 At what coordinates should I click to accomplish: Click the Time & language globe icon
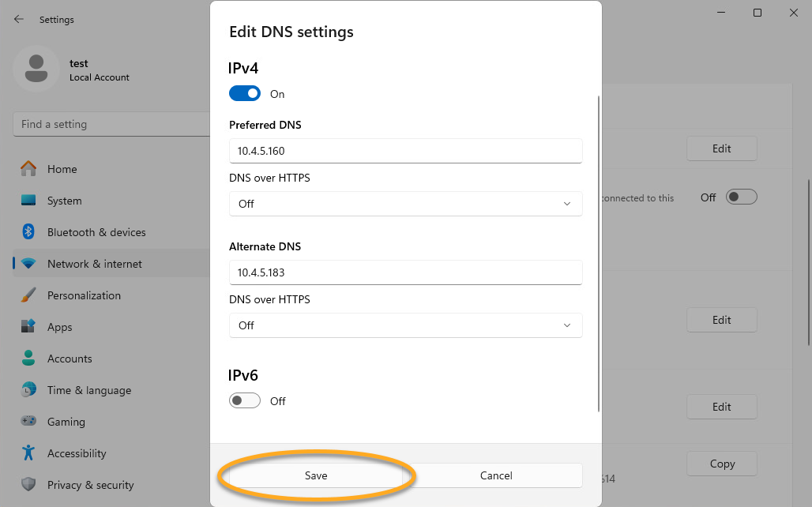point(28,390)
